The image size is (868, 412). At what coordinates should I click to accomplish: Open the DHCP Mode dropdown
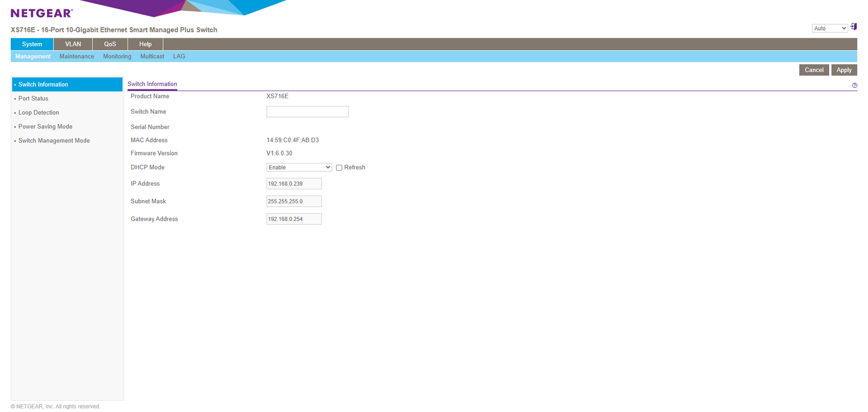pos(300,167)
